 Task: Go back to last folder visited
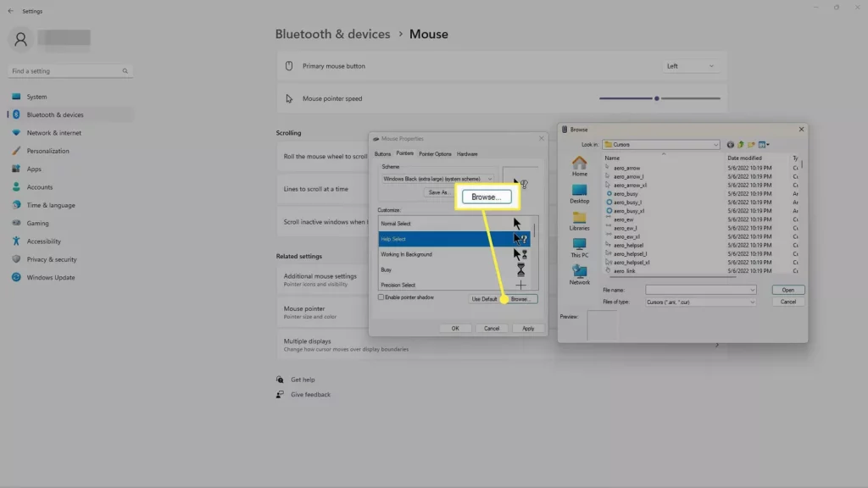730,145
